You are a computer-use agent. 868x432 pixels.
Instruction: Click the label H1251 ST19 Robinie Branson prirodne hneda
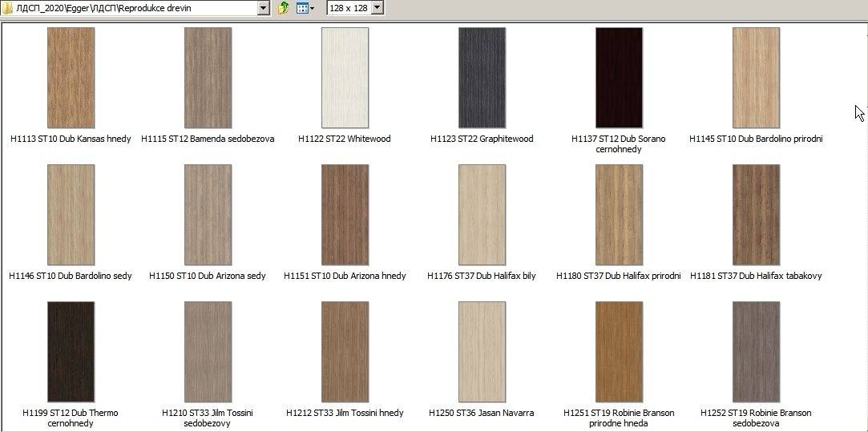[619, 418]
